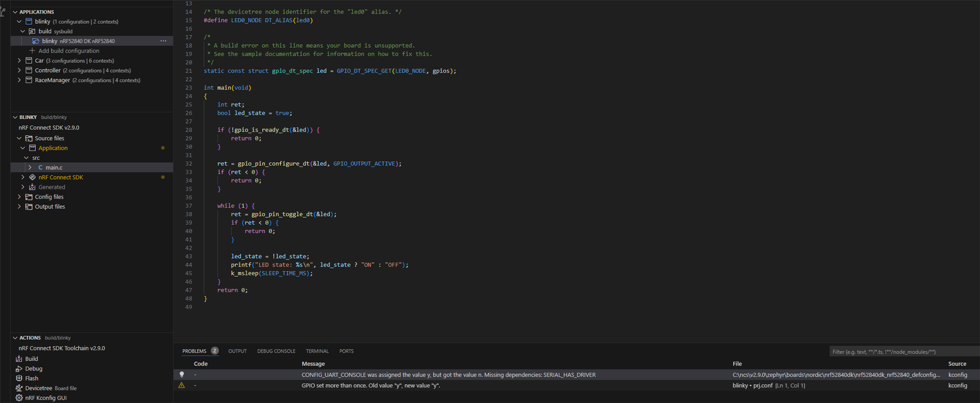Click the nRF Kconfig GUI gear icon

[x=19, y=398]
